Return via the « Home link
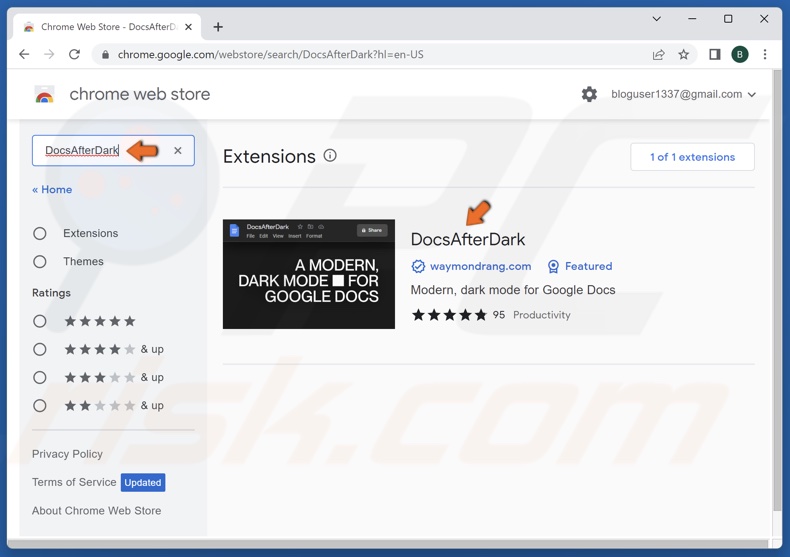The height and width of the screenshot is (557, 790). coord(52,189)
